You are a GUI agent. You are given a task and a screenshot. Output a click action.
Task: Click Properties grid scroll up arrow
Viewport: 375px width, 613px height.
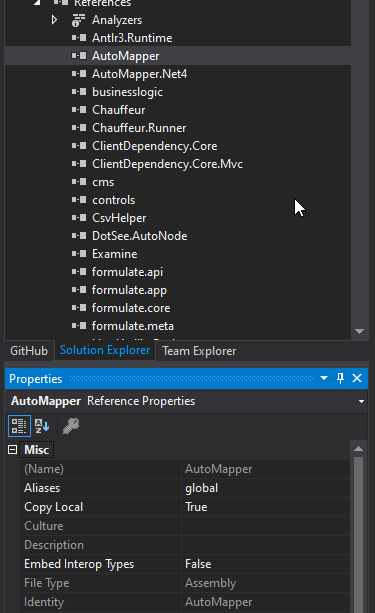(x=358, y=449)
